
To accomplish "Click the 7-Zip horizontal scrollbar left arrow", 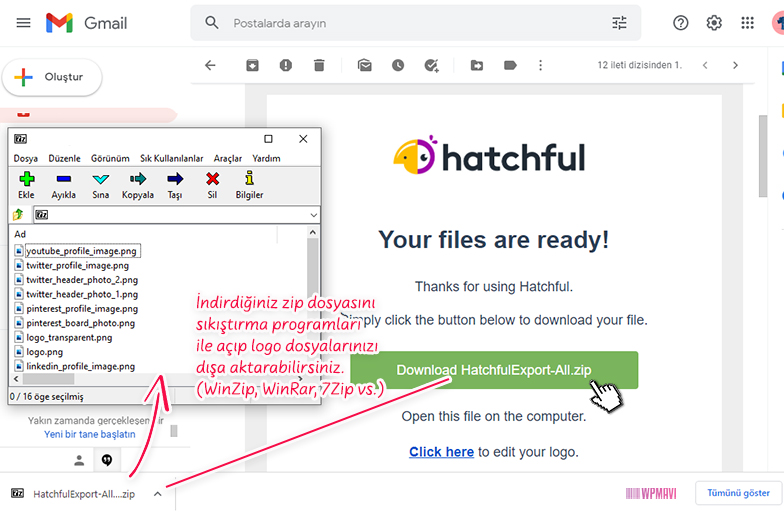I will point(16,379).
